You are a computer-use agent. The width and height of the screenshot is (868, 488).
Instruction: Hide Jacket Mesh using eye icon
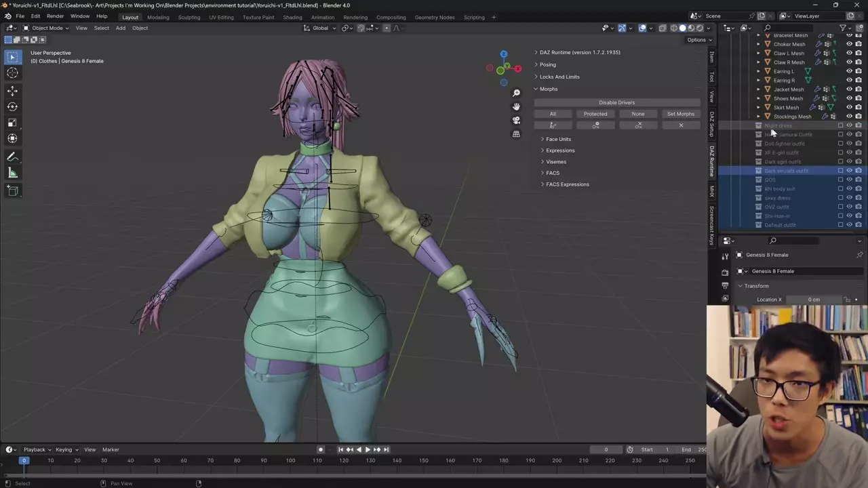(x=849, y=89)
